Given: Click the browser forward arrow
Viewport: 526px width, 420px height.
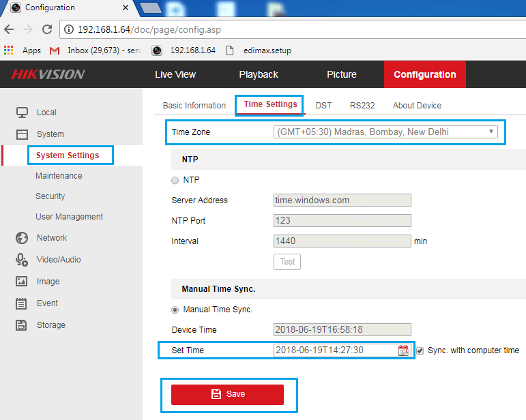Looking at the screenshot, I should [x=28, y=29].
